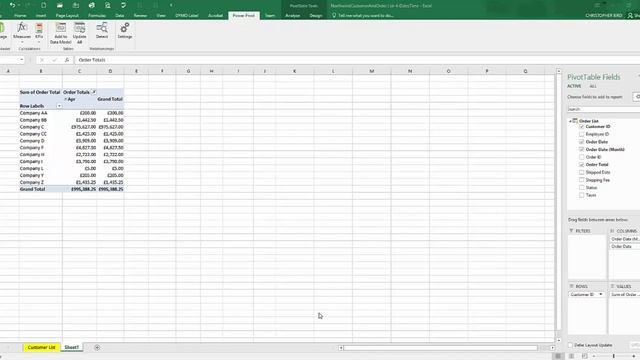Check the Shipped Date field

tap(582, 172)
